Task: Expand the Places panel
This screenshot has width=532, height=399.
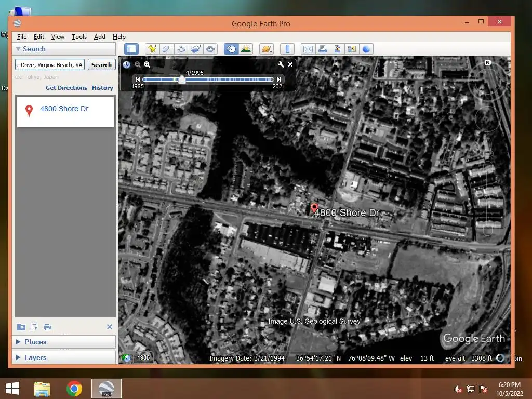Action: (x=18, y=342)
